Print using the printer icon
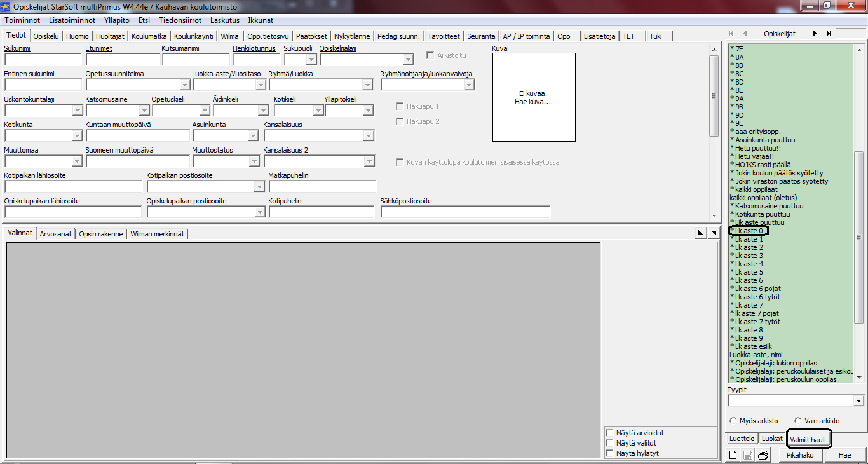This screenshot has width=868, height=464. coord(763,455)
